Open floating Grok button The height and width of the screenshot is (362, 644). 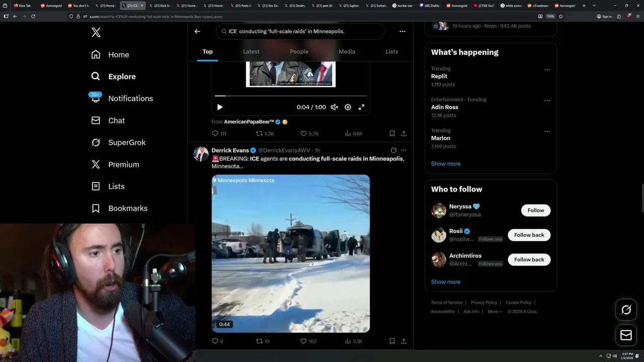click(626, 310)
